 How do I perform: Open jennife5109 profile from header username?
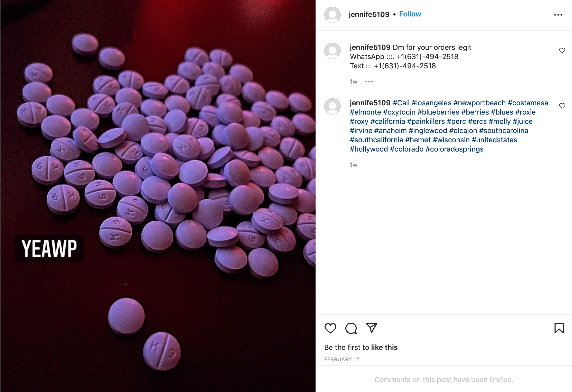click(x=369, y=14)
